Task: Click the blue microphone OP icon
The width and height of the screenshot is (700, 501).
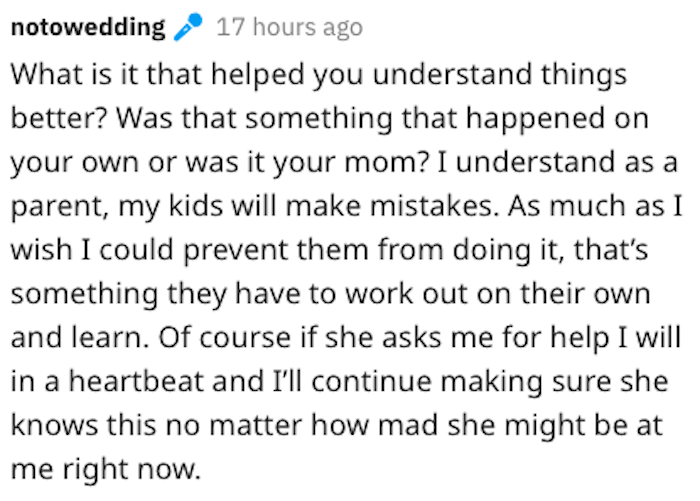Action: click(188, 27)
